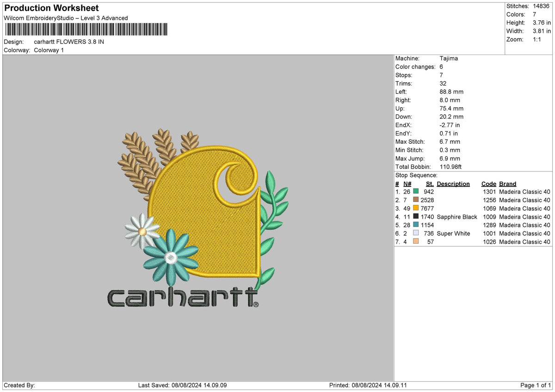Click 'Page 1 of 1' in footer

pyautogui.click(x=536, y=385)
